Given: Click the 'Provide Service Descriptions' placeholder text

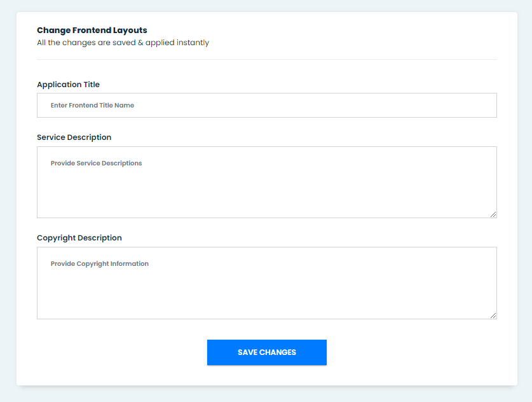Looking at the screenshot, I should click(x=96, y=163).
